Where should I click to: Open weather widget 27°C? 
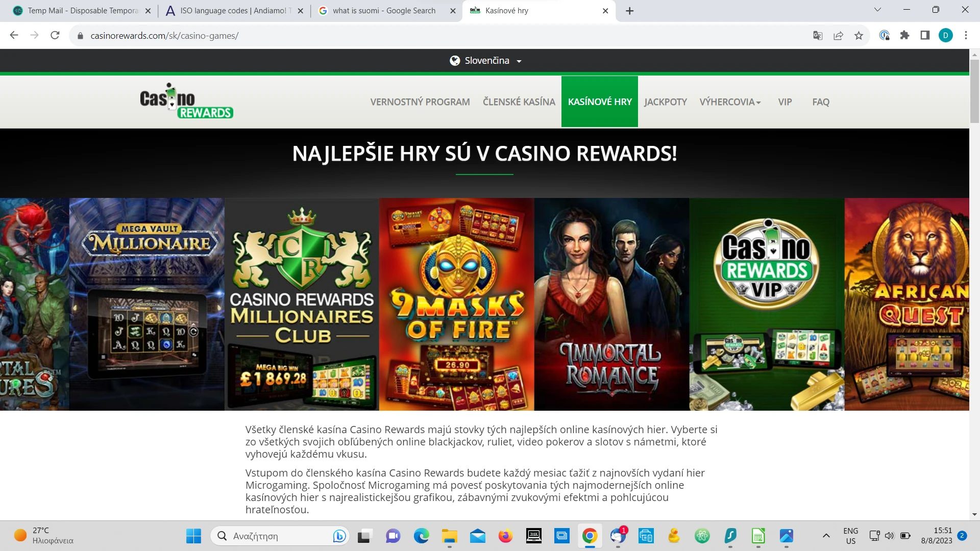coord(44,536)
